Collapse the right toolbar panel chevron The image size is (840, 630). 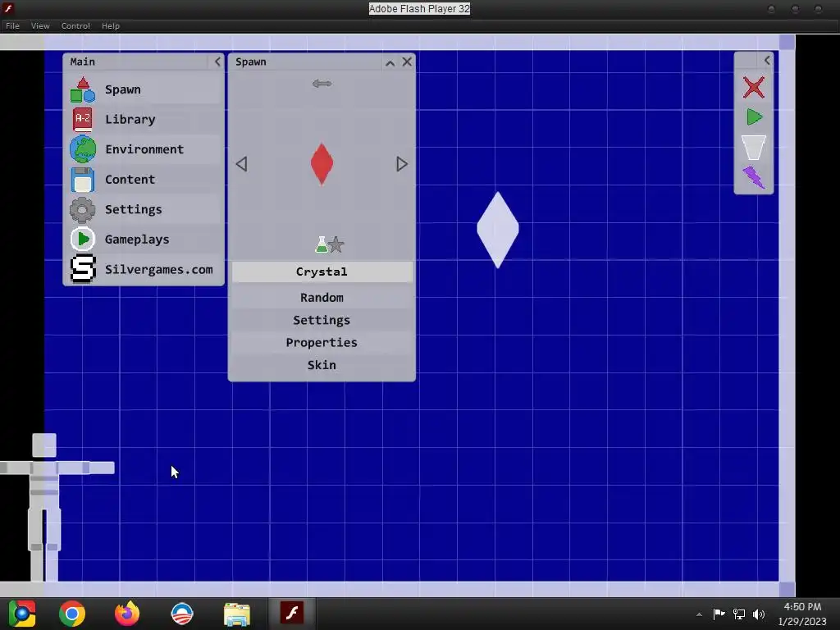click(x=767, y=60)
